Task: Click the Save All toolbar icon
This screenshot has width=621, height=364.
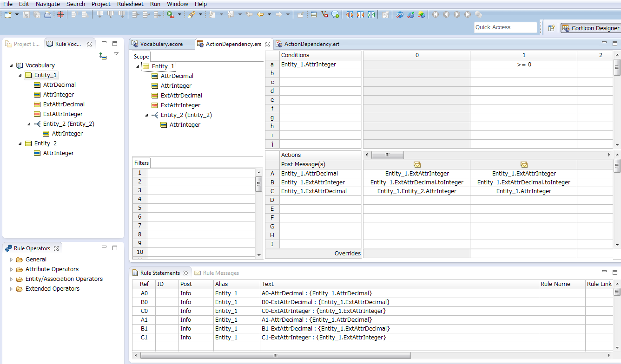Action: [37, 14]
